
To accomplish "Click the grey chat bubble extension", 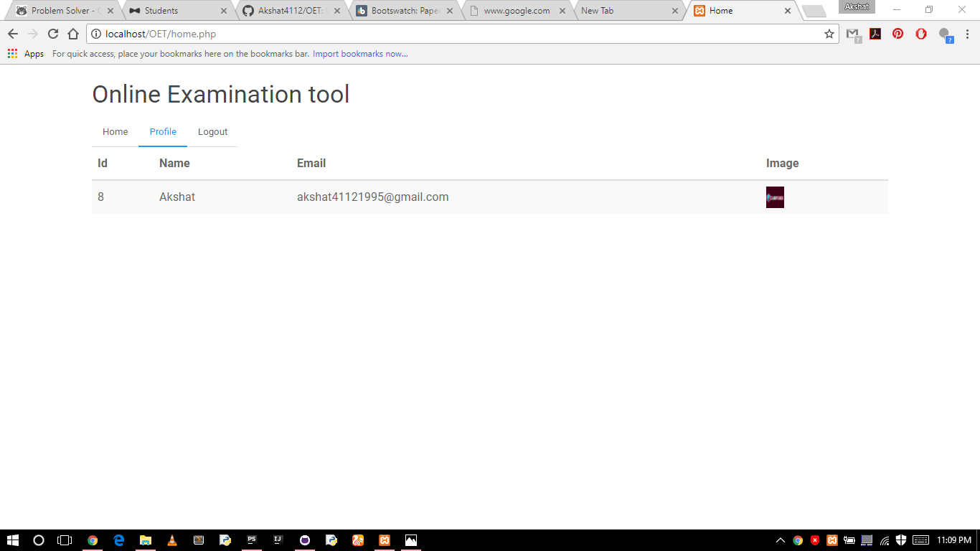I will (946, 35).
